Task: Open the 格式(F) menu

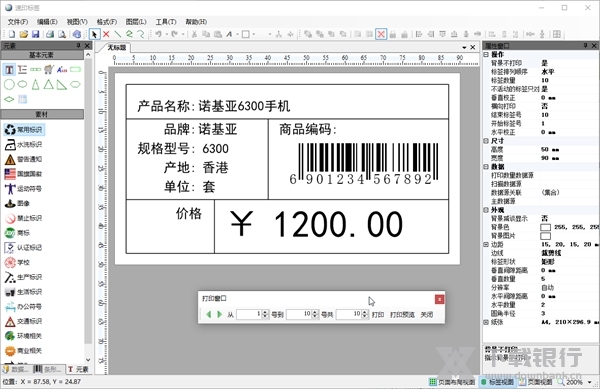Action: [107, 22]
